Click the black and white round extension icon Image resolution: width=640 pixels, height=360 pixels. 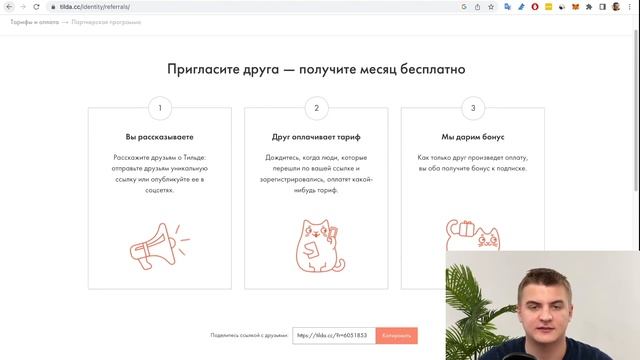pos(562,7)
